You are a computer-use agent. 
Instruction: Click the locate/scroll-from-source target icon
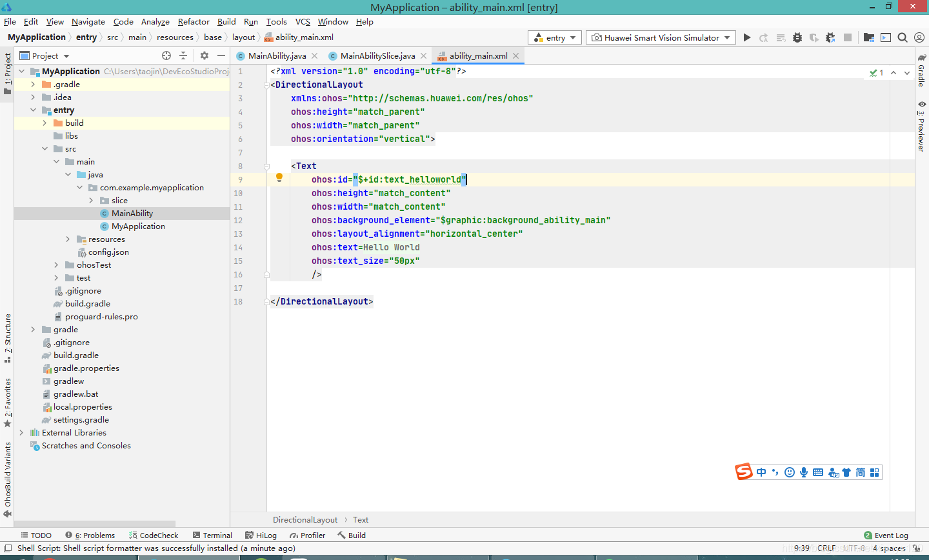point(166,55)
